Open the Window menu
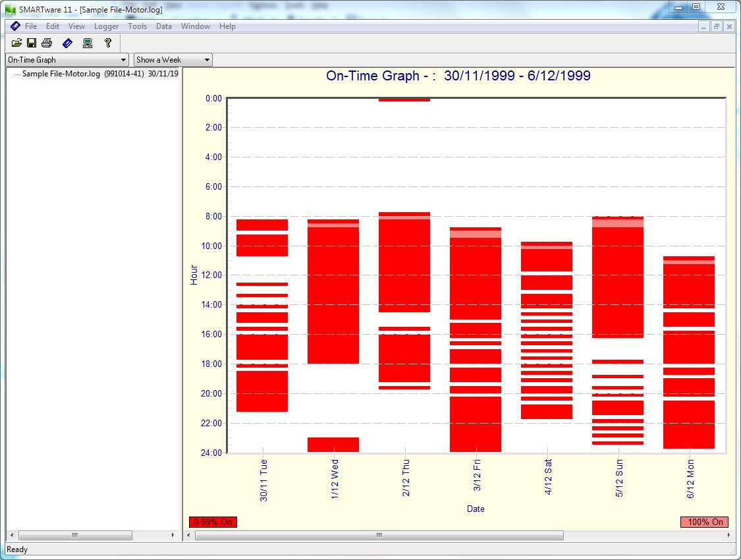This screenshot has width=741, height=560. pyautogui.click(x=196, y=26)
